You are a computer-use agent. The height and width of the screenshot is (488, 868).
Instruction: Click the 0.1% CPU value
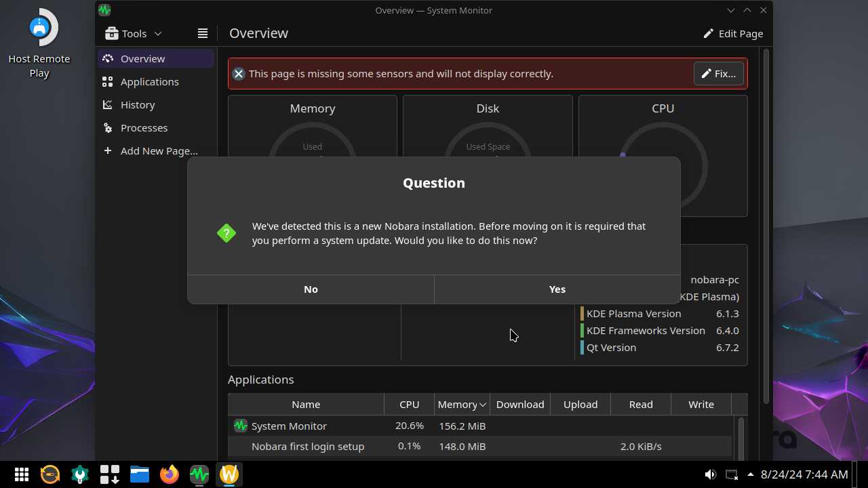[410, 446]
